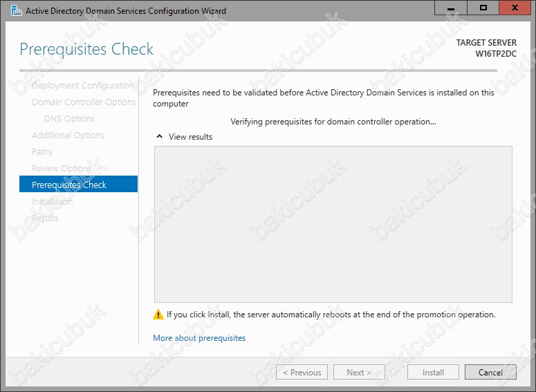
Task: Click the View results label
Action: 190,137
